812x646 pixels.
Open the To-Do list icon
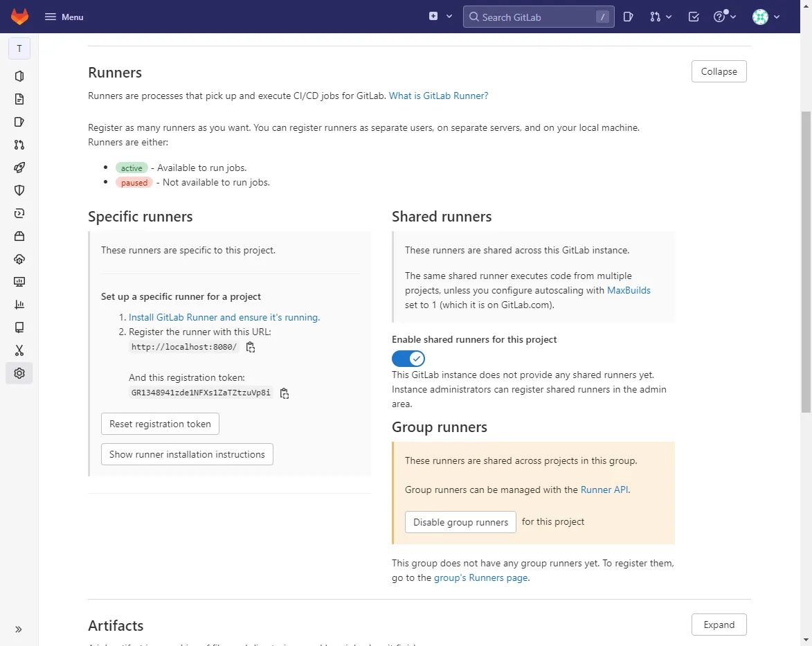pyautogui.click(x=694, y=17)
